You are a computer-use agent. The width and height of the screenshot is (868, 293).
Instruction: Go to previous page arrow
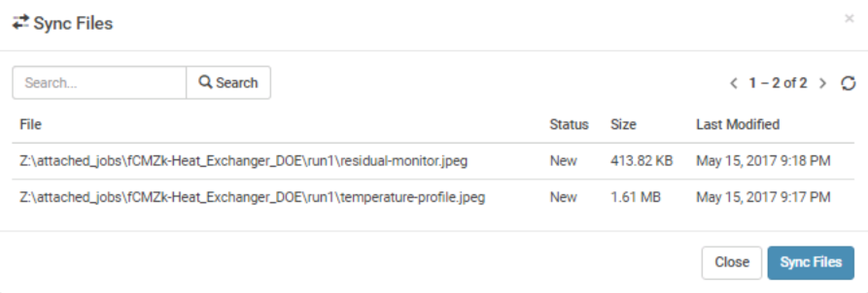(734, 83)
